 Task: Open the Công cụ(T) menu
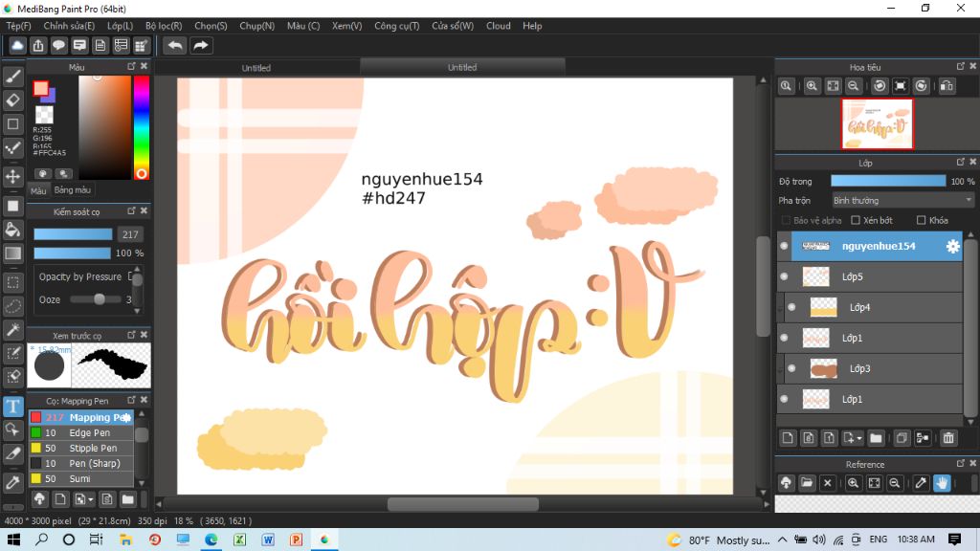(397, 26)
